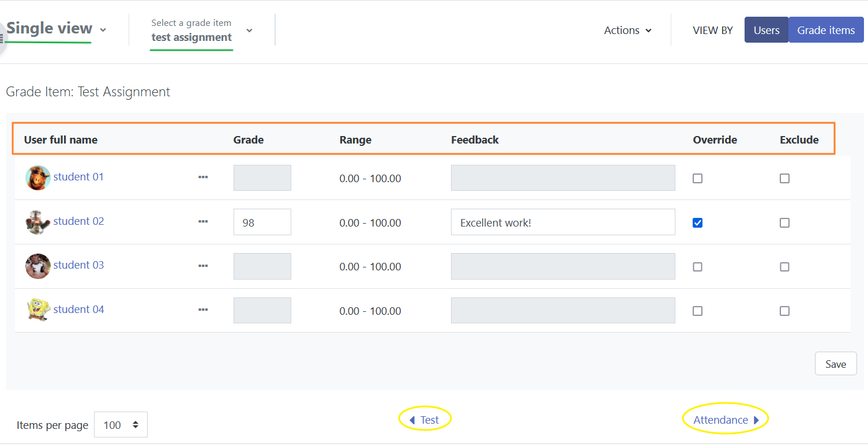Switch view to Grade items
This screenshot has width=868, height=445.
click(x=826, y=31)
